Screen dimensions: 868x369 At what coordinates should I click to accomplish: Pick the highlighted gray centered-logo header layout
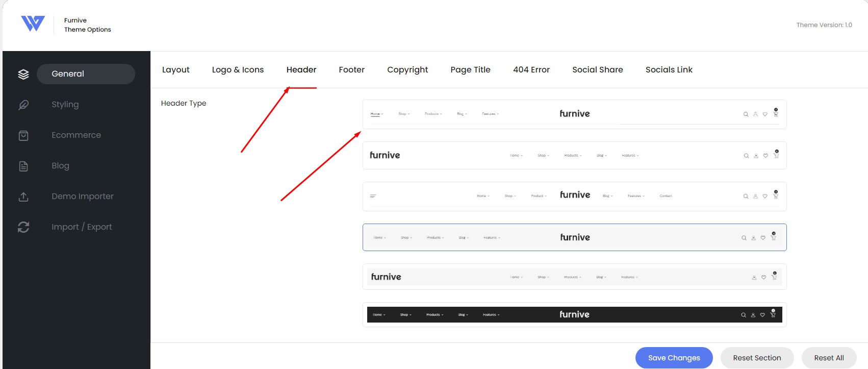pos(574,237)
